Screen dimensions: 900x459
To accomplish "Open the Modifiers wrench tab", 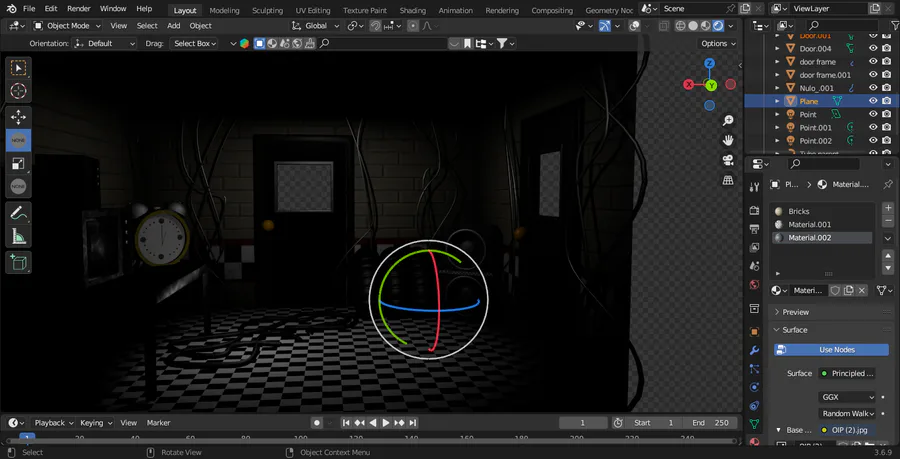I will tap(755, 350).
